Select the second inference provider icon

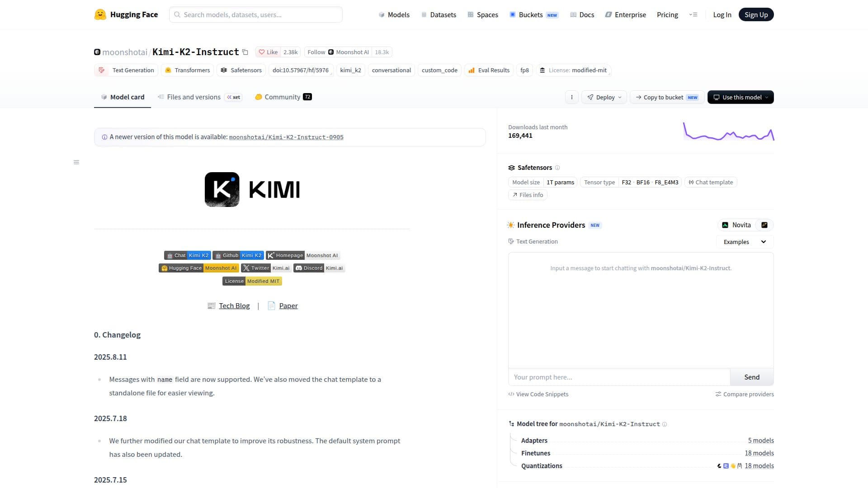pos(764,225)
